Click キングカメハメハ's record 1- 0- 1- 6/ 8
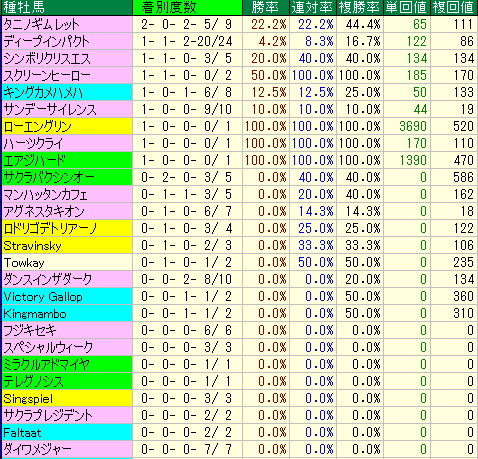The height and width of the screenshot is (459, 478). point(187,92)
